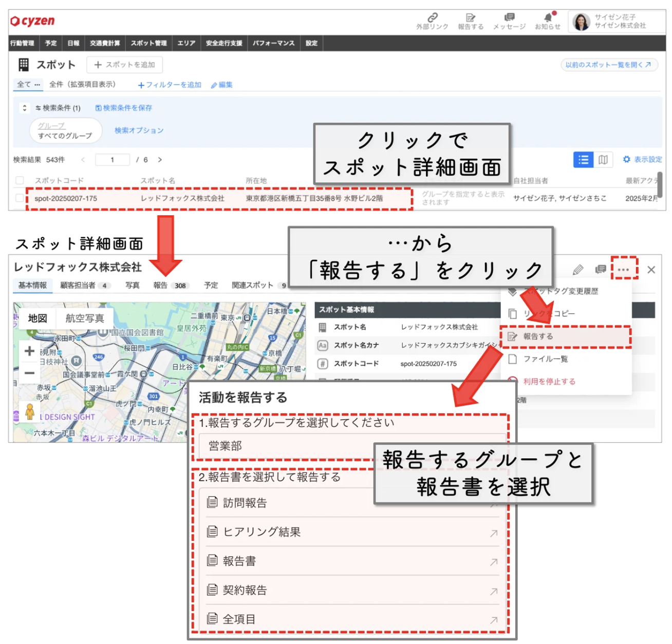Open 契約報告 external arrow icon

tap(494, 591)
